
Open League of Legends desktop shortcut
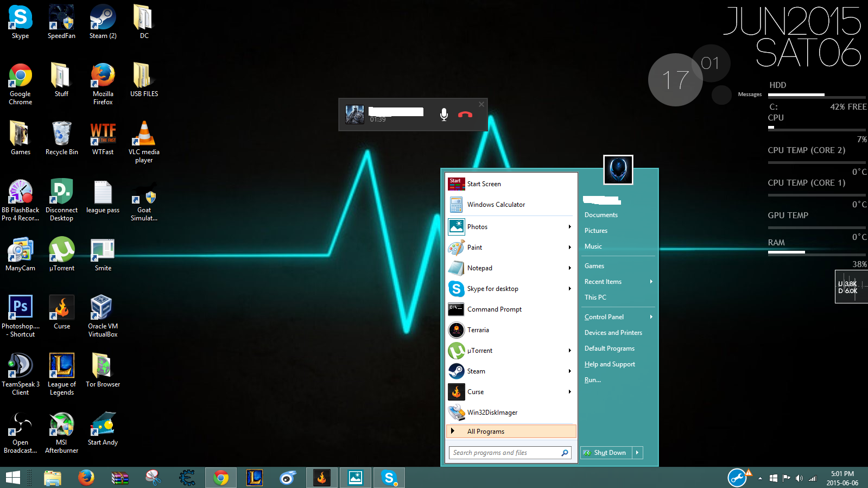point(61,369)
